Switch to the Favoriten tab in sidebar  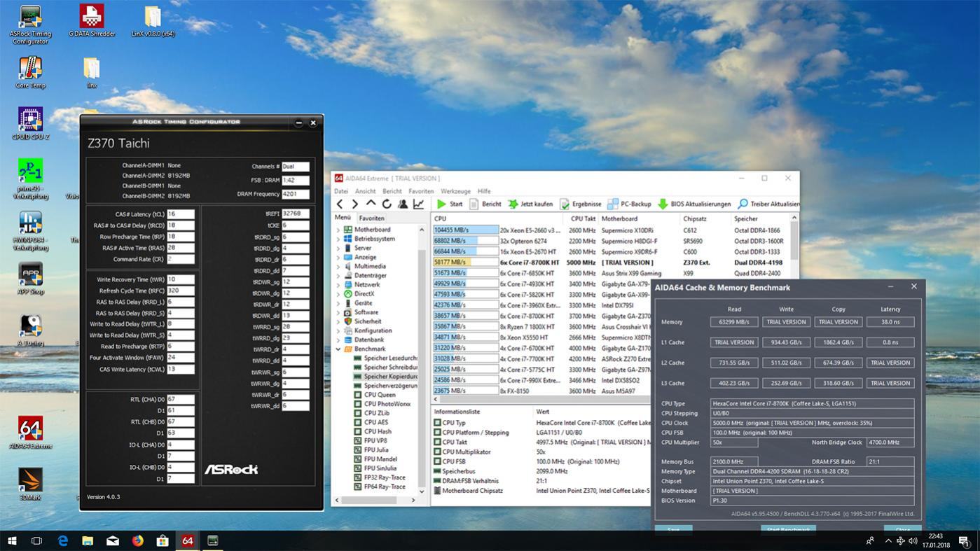tap(371, 218)
